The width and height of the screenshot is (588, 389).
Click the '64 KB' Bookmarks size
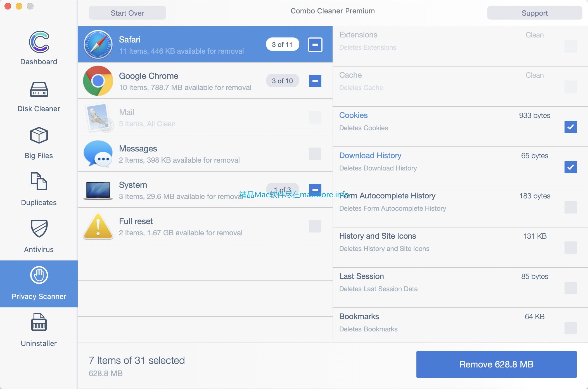click(x=535, y=317)
